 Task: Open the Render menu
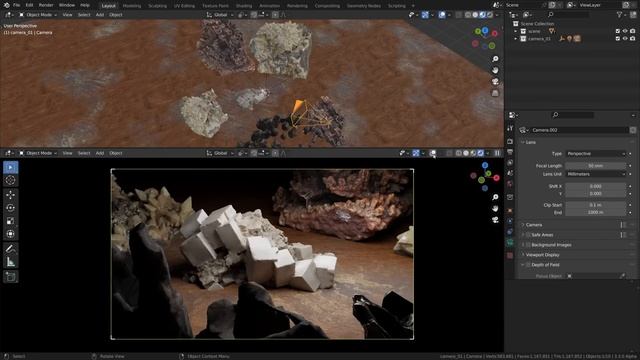pyautogui.click(x=46, y=5)
